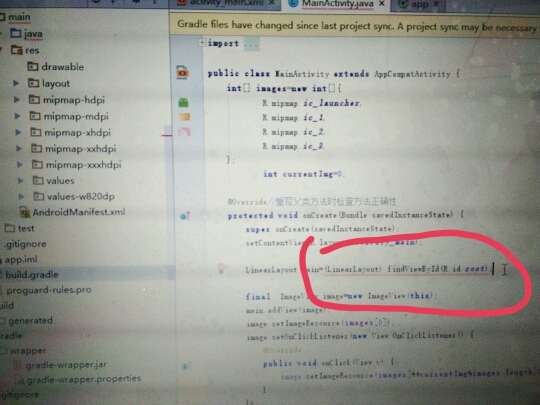
Task: Switch to the app editor tab
Action: tap(419, 4)
